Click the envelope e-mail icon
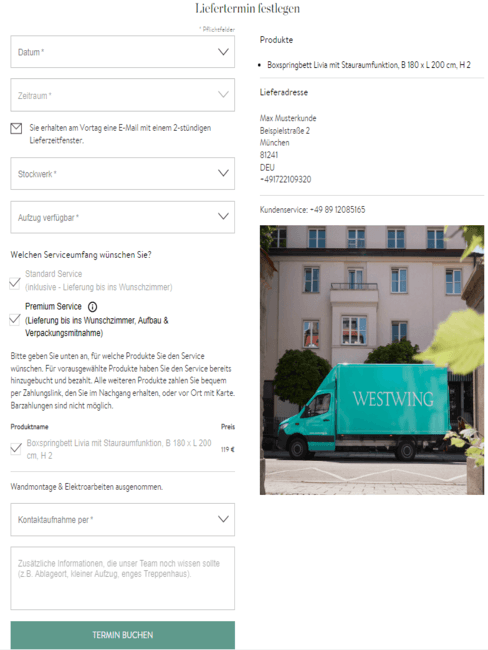The width and height of the screenshot is (488, 650). (16, 129)
